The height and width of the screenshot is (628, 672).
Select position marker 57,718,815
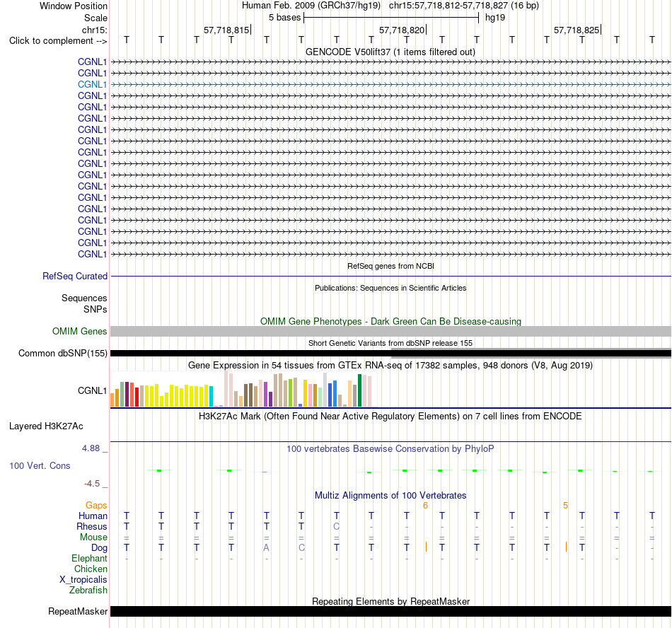coord(227,30)
